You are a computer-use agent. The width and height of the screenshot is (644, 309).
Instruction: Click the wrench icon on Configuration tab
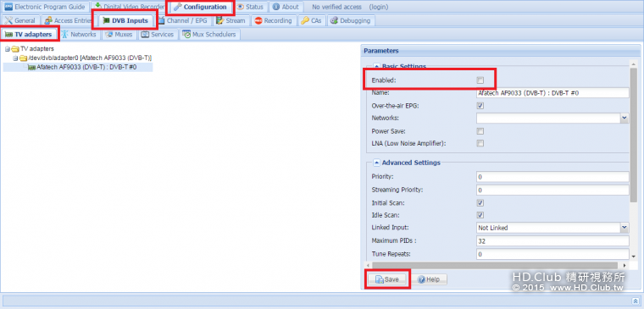(x=177, y=7)
